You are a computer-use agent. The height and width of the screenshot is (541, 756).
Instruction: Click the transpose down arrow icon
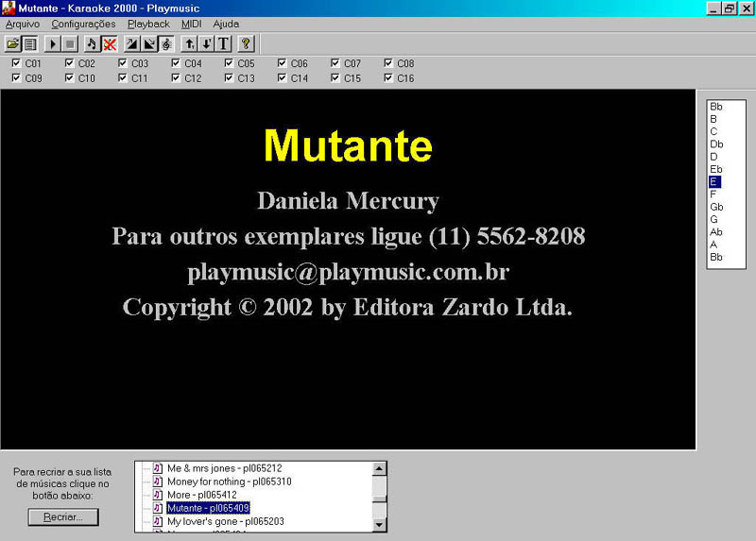pyautogui.click(x=206, y=44)
